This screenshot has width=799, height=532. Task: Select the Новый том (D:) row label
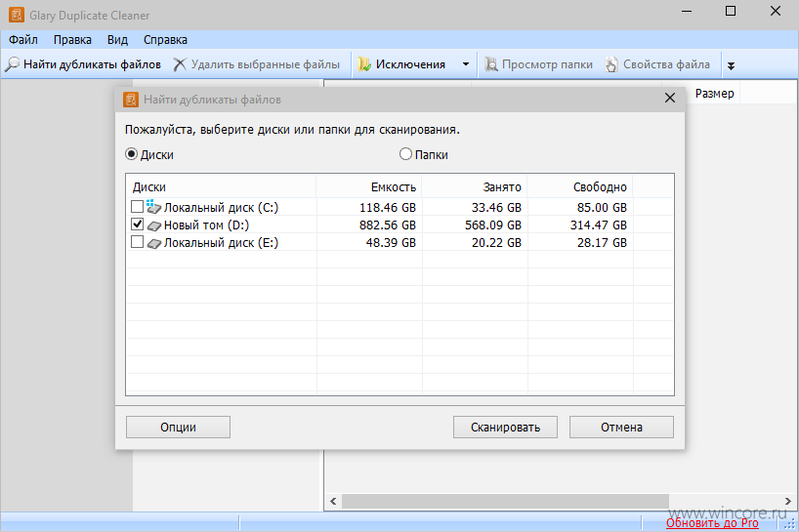206,225
